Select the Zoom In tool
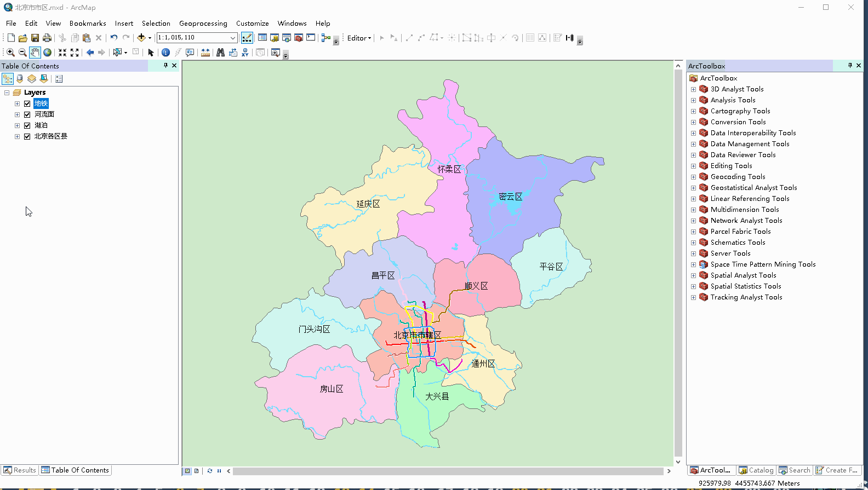Viewport: 868px width, 490px height. pos(10,53)
